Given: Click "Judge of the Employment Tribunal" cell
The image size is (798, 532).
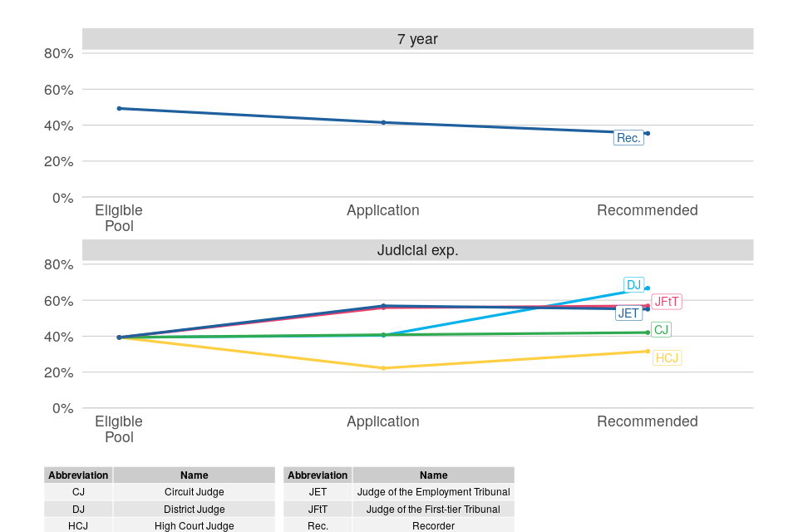Looking at the screenshot, I should click(433, 492).
